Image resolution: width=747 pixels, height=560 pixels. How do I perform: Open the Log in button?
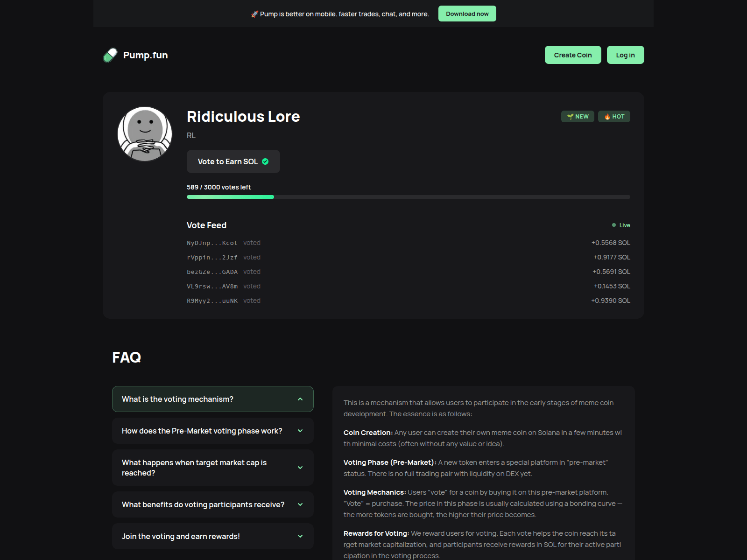click(626, 55)
